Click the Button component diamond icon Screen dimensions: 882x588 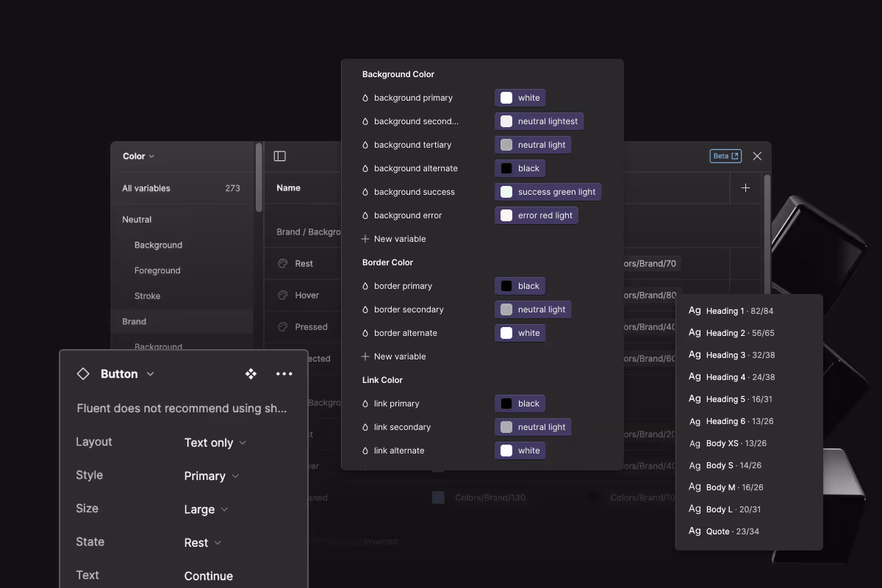click(x=83, y=374)
